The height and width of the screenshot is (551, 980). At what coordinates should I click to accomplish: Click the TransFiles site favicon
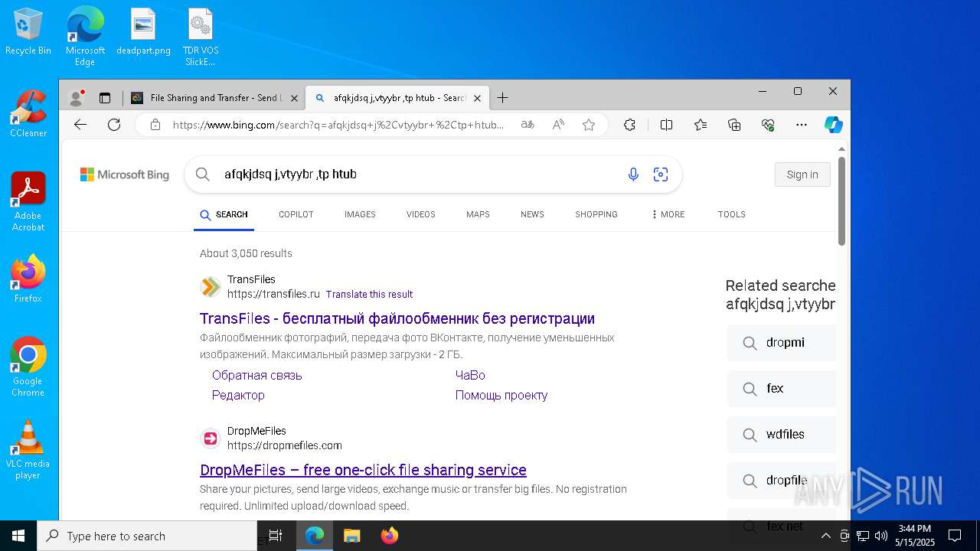click(211, 287)
